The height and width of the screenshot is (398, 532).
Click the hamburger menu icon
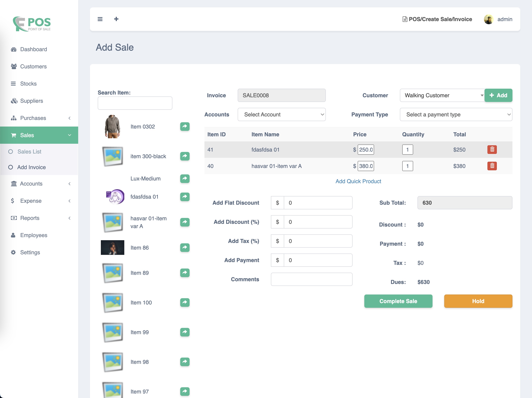[100, 19]
